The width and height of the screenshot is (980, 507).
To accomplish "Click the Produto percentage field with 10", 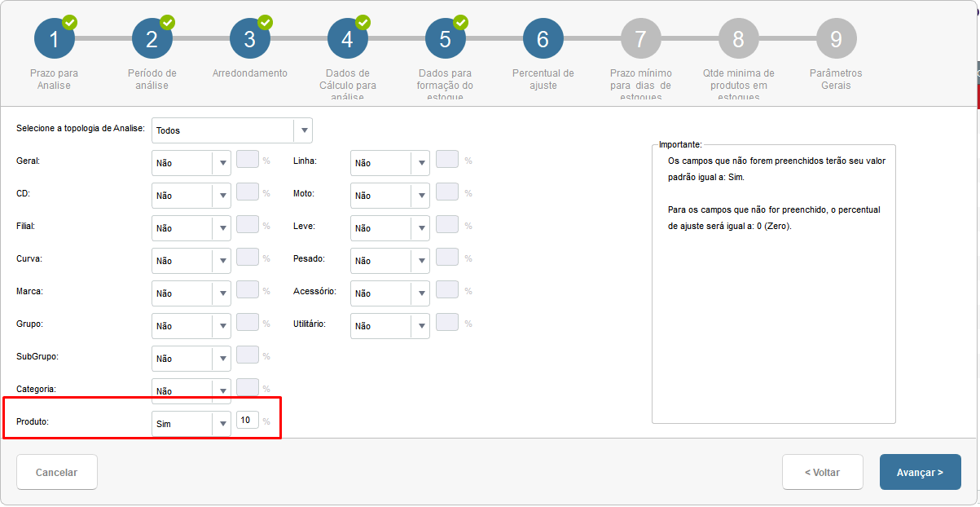I will (x=248, y=420).
